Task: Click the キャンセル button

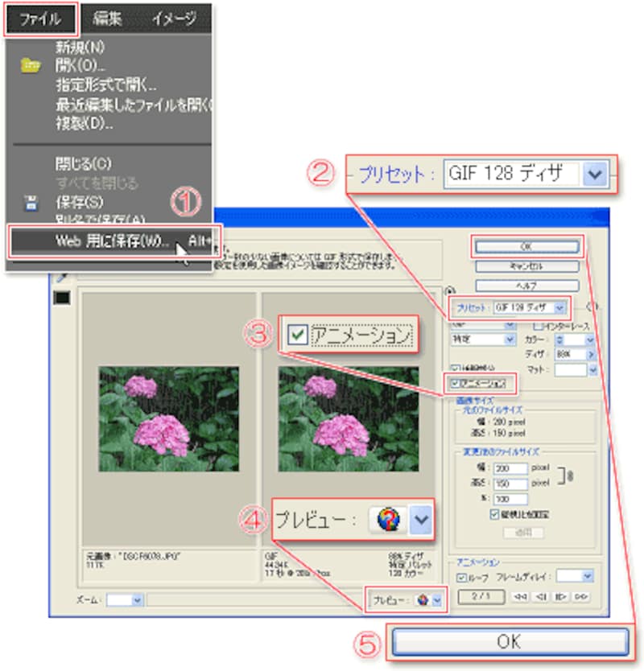Action: tap(526, 266)
